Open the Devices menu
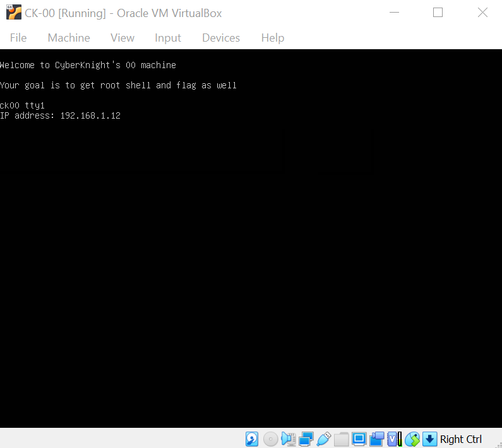This screenshot has width=502, height=448. [x=221, y=38]
